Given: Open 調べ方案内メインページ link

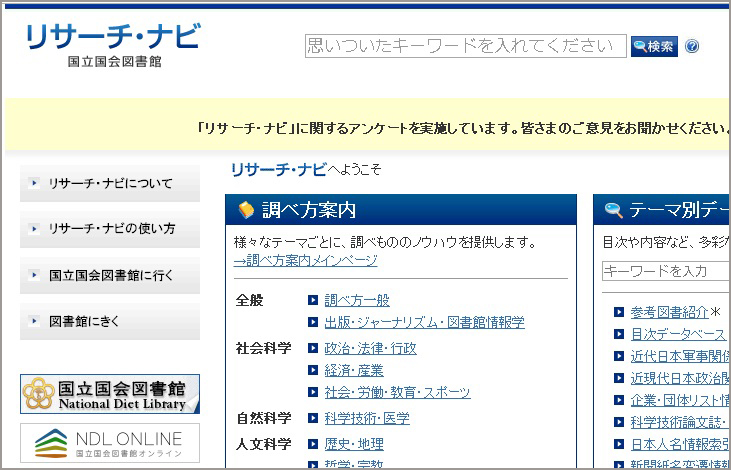Looking at the screenshot, I should click(306, 260).
